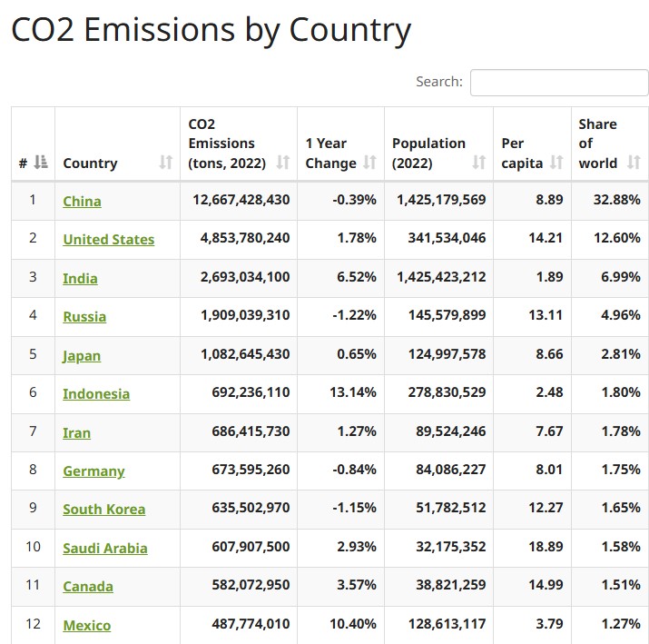Select Japan's share of world 2.81%
The image size is (649, 644).
(x=621, y=354)
